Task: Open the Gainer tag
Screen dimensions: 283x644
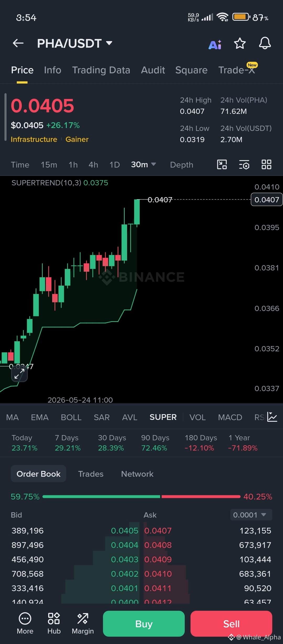Action: (x=77, y=139)
